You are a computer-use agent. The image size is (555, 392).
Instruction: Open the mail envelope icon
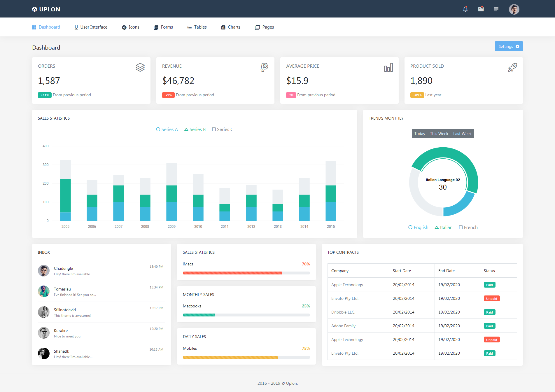(481, 9)
